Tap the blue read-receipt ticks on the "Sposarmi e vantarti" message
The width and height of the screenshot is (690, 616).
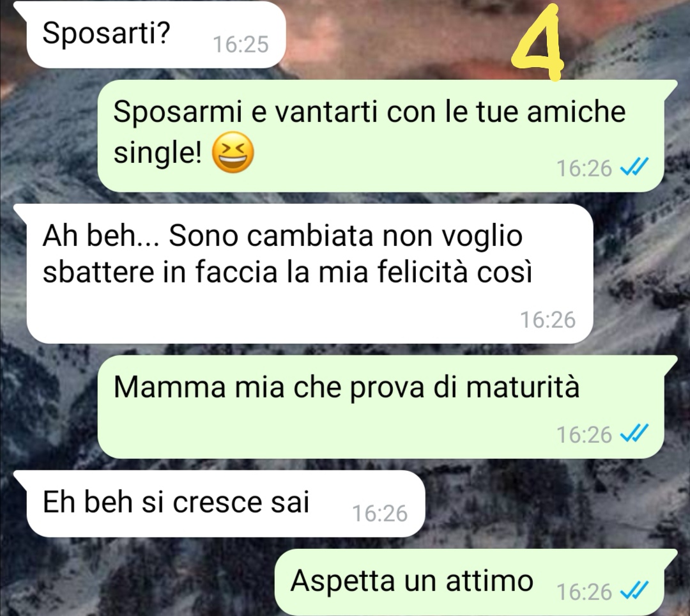634,167
